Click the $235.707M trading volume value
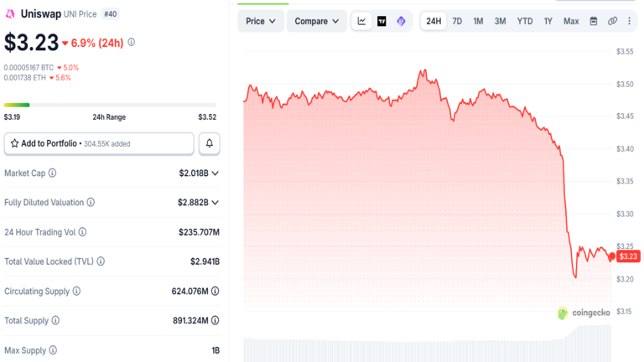Screen dimensions: 644x362 coord(199,232)
